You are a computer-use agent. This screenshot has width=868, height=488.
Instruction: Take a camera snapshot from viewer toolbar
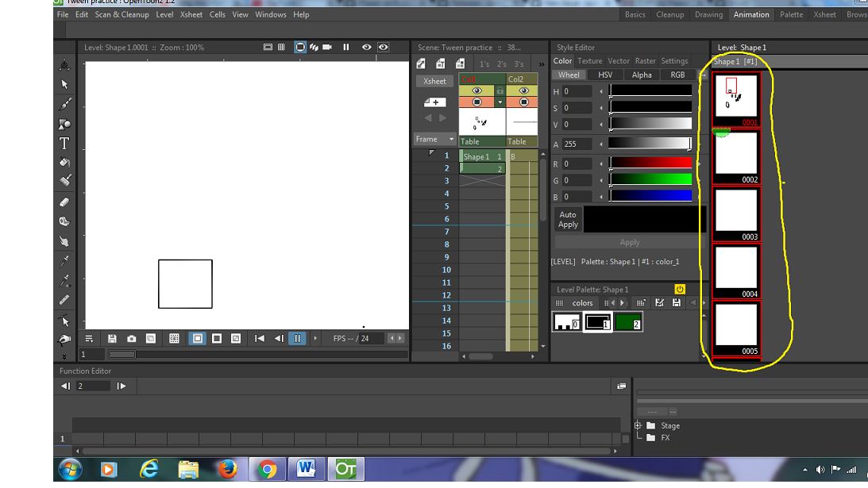click(132, 338)
